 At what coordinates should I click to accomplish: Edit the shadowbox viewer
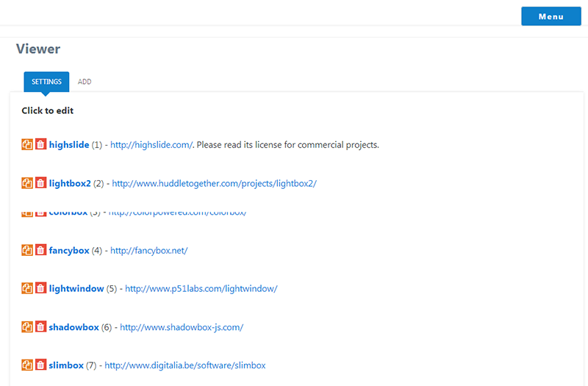(x=74, y=327)
